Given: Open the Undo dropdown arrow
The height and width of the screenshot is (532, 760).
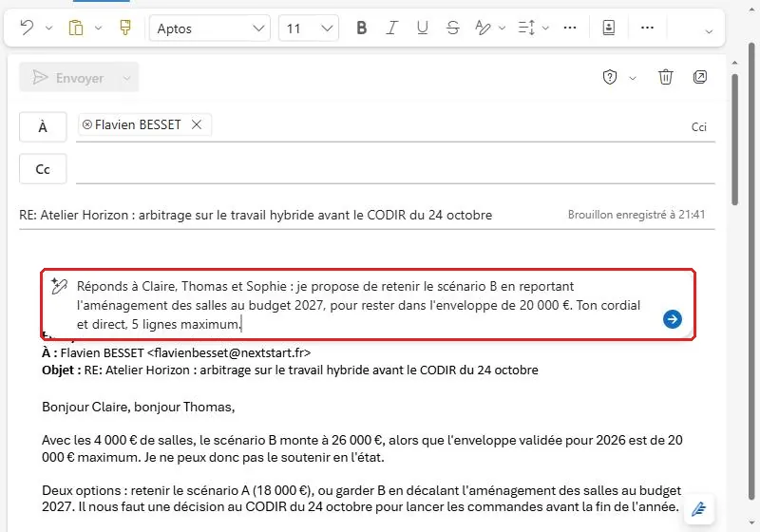Looking at the screenshot, I should (x=49, y=28).
